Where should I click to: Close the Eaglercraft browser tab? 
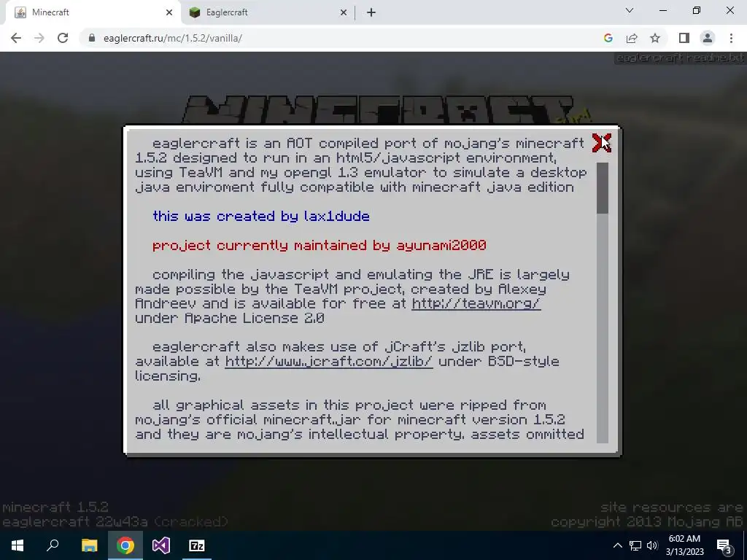pos(344,12)
